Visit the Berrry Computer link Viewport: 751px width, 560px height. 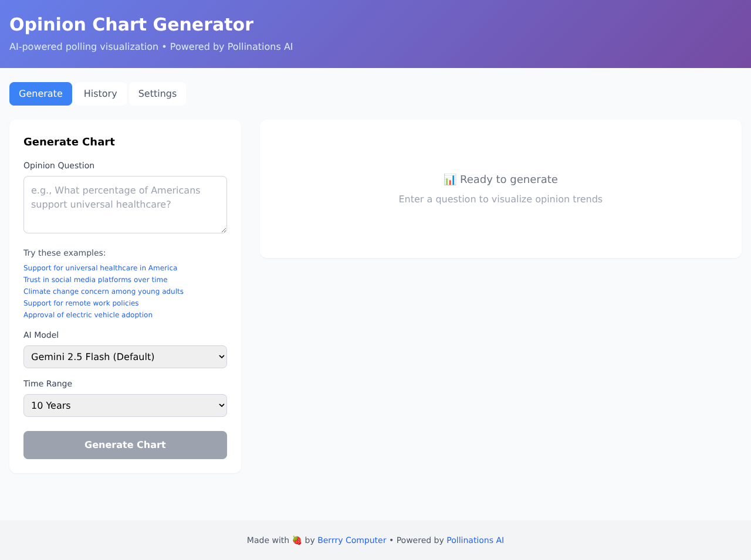point(351,540)
